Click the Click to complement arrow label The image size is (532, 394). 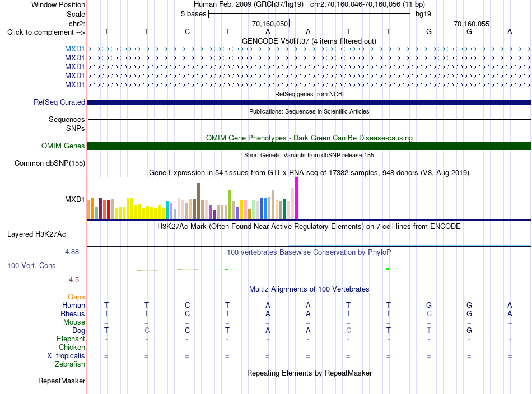[x=46, y=32]
